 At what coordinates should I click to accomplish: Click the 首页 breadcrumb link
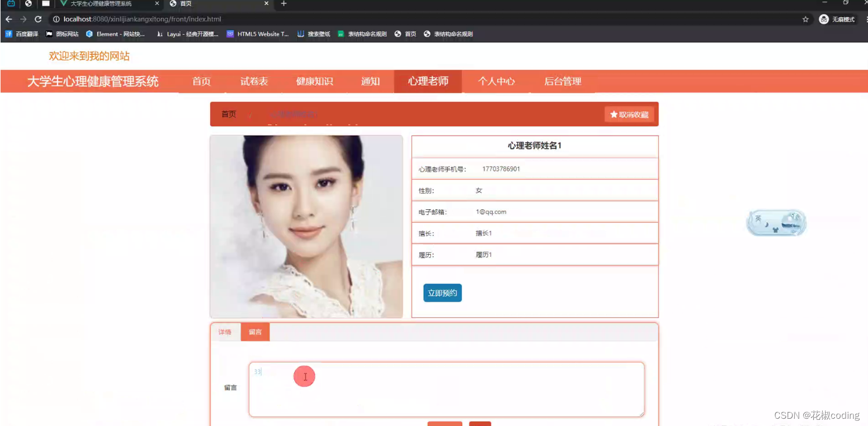tap(228, 114)
